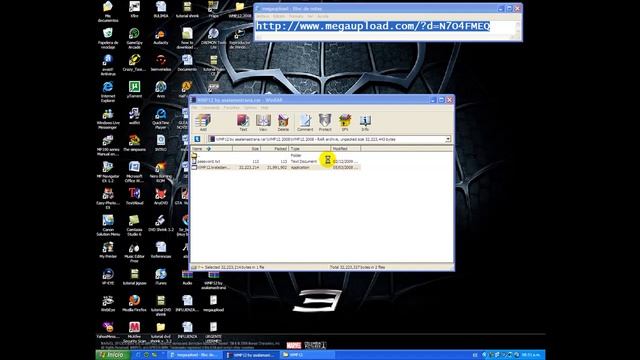This screenshot has width=640, height=360.
Task: Switch to WMP12 WinRAR taskbar button
Action: pyautogui.click(x=251, y=355)
